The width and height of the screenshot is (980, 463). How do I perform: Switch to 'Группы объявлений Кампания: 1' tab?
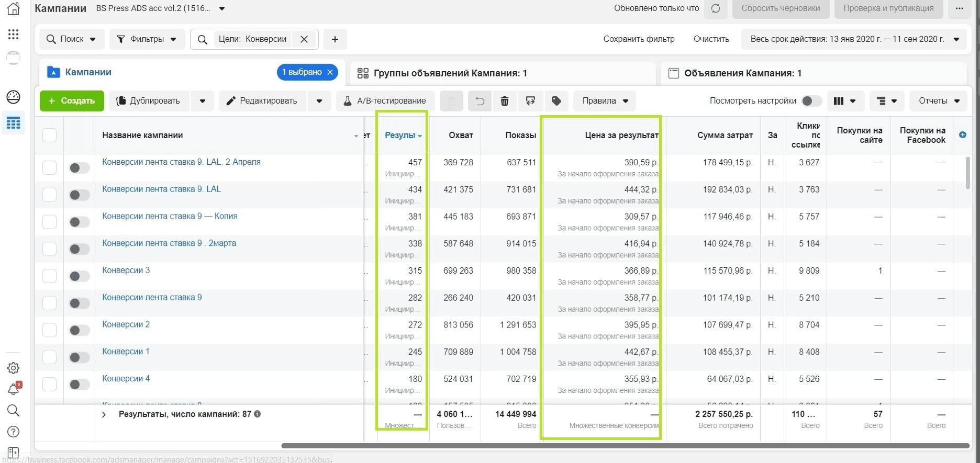point(450,73)
